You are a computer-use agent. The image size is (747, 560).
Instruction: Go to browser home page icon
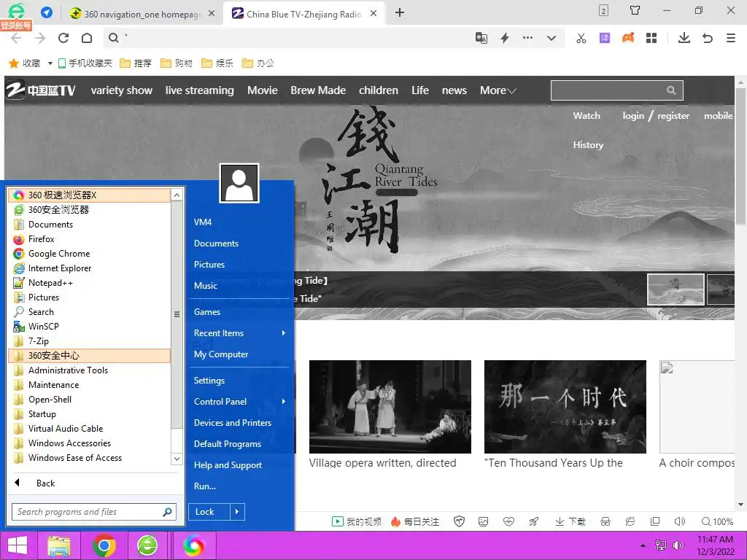click(x=87, y=38)
